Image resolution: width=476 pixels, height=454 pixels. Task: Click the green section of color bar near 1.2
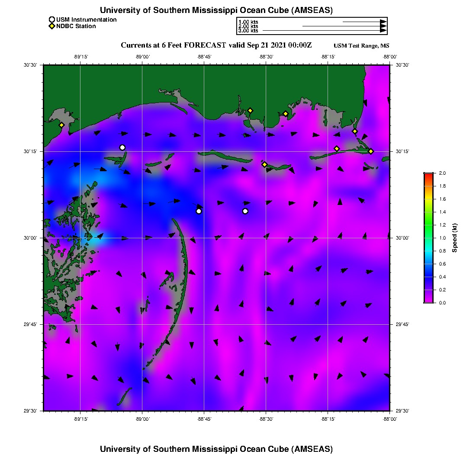429,225
